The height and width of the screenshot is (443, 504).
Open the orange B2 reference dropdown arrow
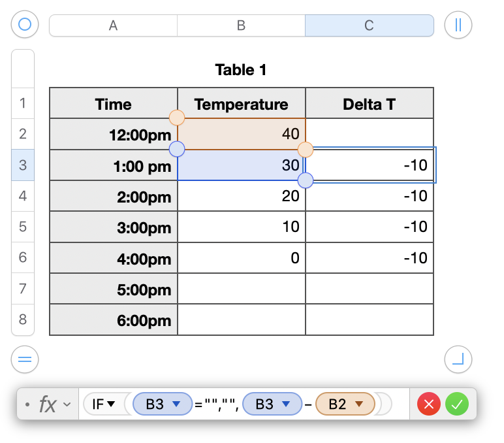tap(358, 404)
